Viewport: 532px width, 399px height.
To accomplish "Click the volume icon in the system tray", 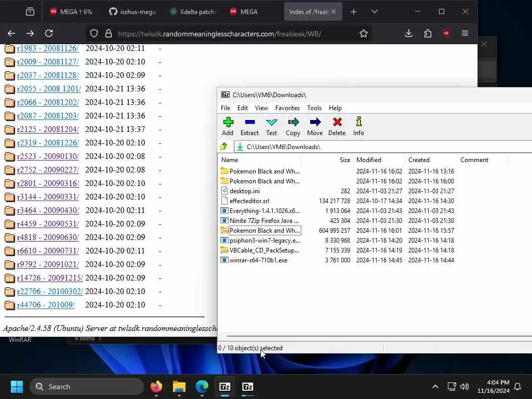I will 464,387.
